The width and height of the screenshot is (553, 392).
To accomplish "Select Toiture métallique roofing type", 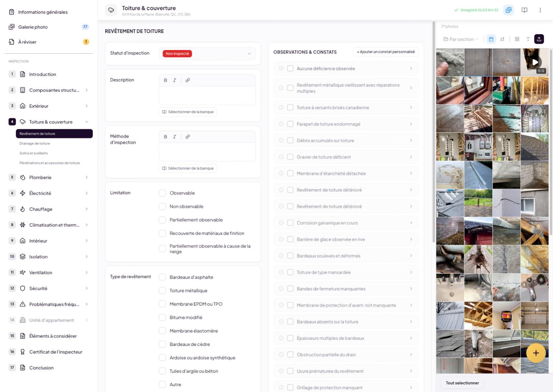I will click(162, 291).
